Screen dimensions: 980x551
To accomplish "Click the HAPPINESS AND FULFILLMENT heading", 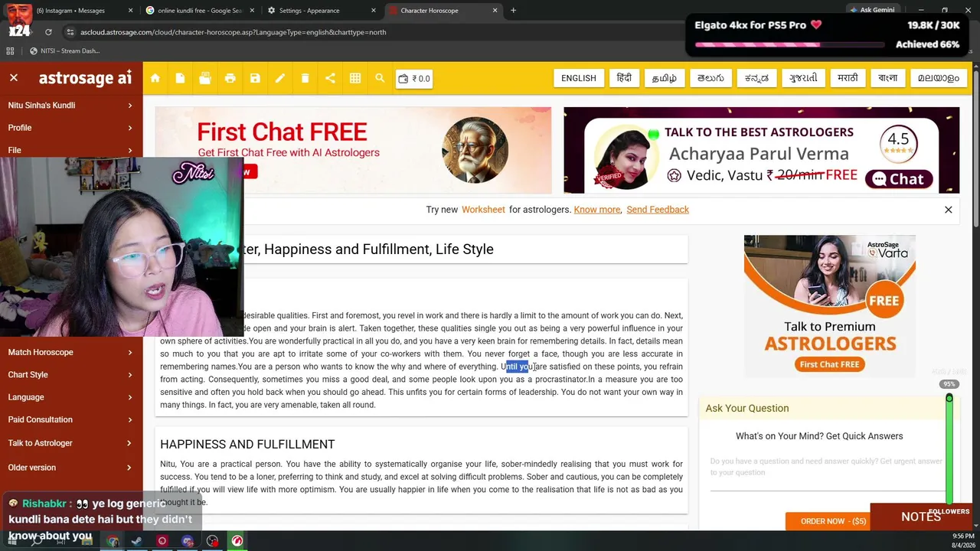I will [x=247, y=445].
